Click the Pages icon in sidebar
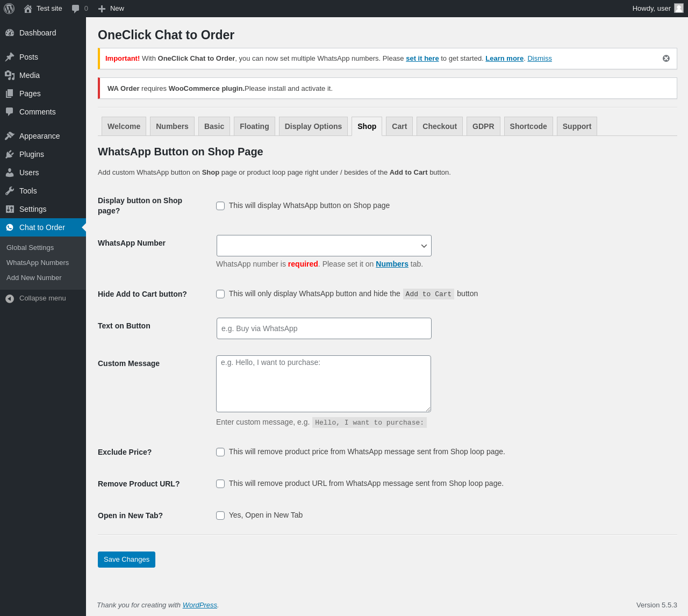This screenshot has height=616, width=688. (10, 94)
